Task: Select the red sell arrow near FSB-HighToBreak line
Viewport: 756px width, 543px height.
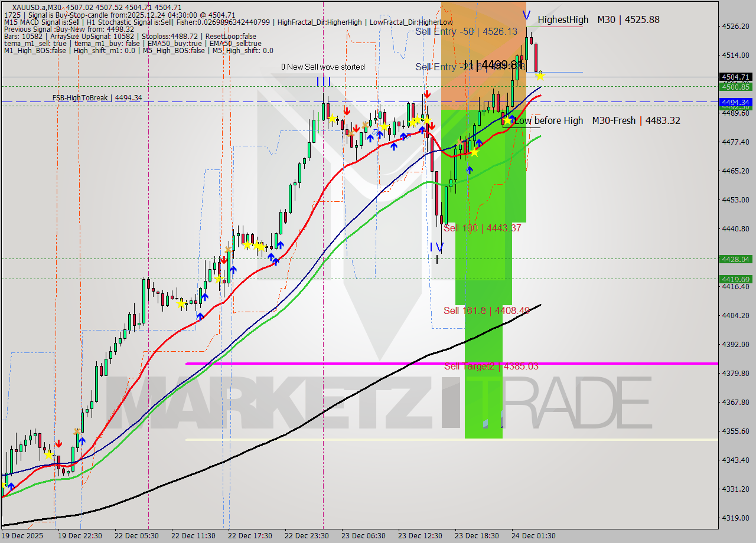Action: 427,94
